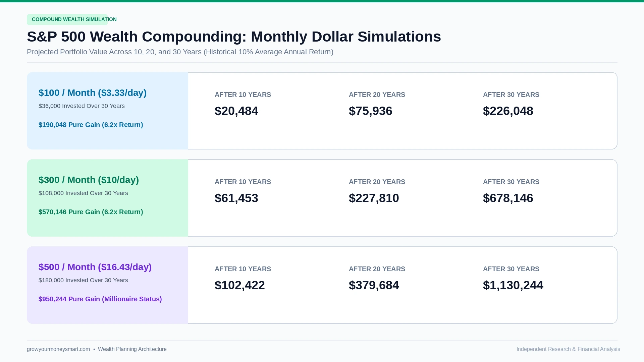Screen dimensions: 644x362
Task: Click the $180,000 Invested Over 30 Years line
Action: [x=83, y=280]
